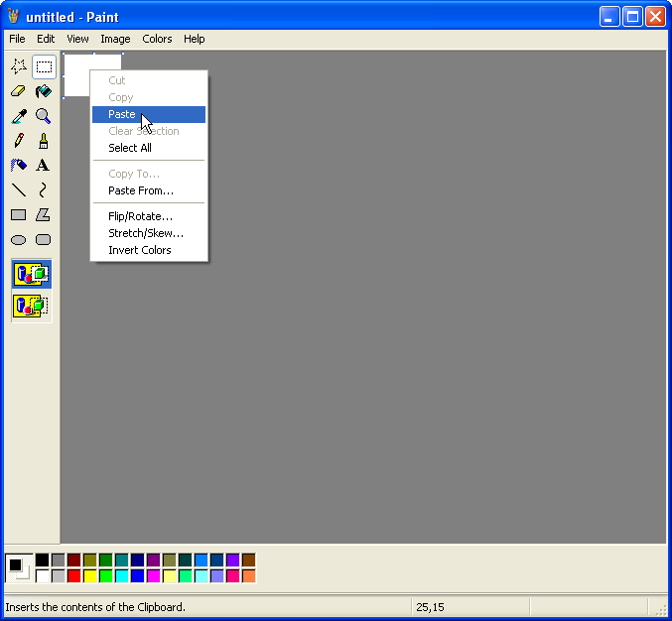Activate the Magnifier tool
The image size is (672, 621).
[43, 116]
